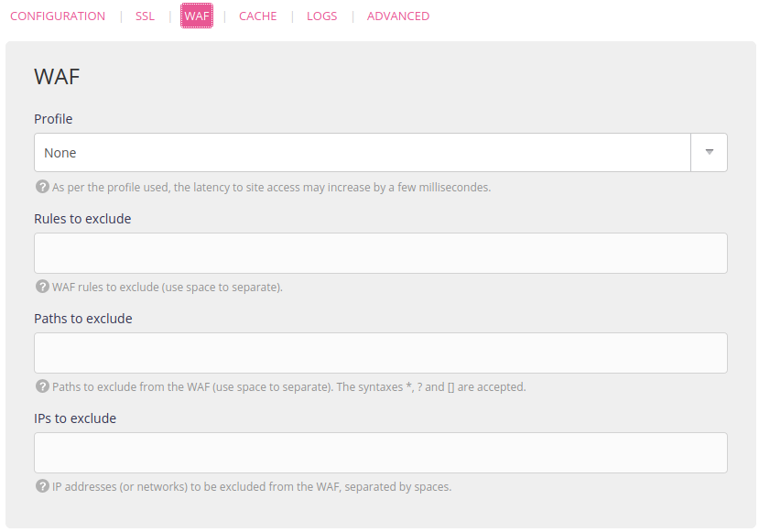This screenshot has width=759, height=532.
Task: Focus the Rules to exclude field
Action: coord(380,253)
